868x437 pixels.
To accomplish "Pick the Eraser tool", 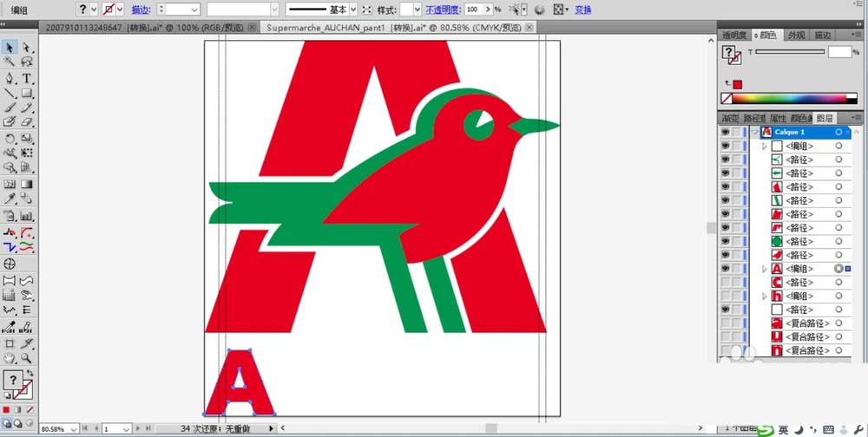I will pyautogui.click(x=27, y=121).
